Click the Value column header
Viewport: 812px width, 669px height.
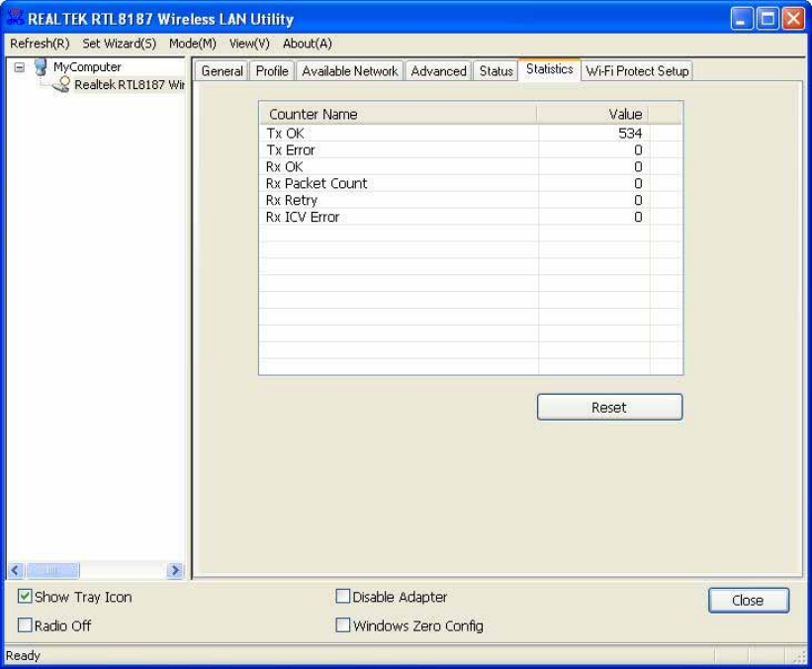pyautogui.click(x=593, y=114)
